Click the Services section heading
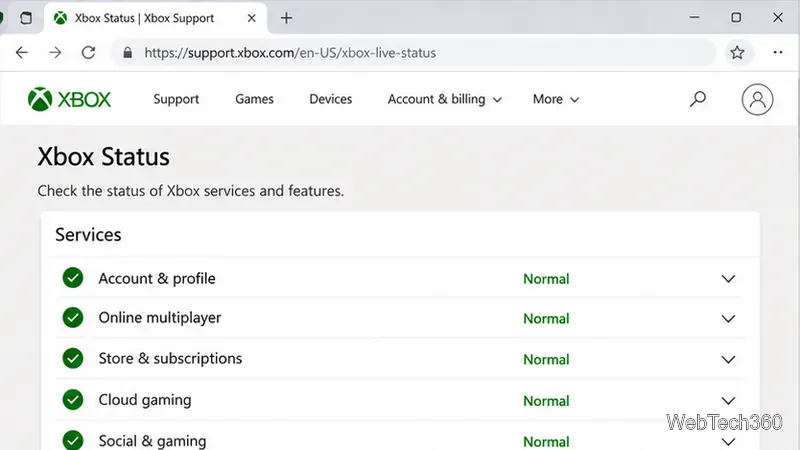 pyautogui.click(x=88, y=235)
